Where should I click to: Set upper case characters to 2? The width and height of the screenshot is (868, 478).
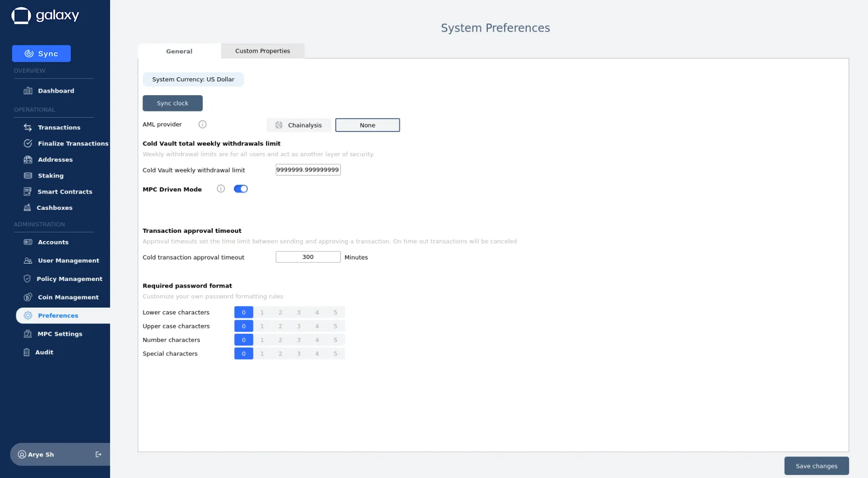280,326
